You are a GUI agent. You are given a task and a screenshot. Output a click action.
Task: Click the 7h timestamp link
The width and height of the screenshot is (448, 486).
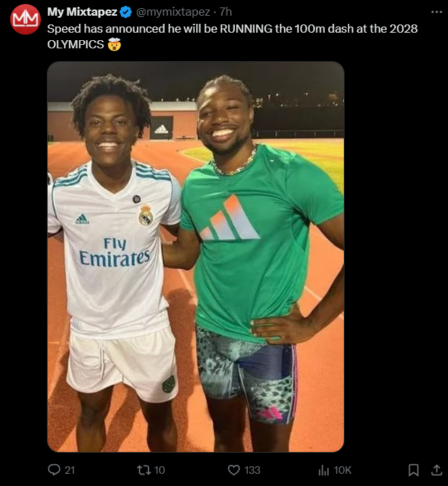225,12
